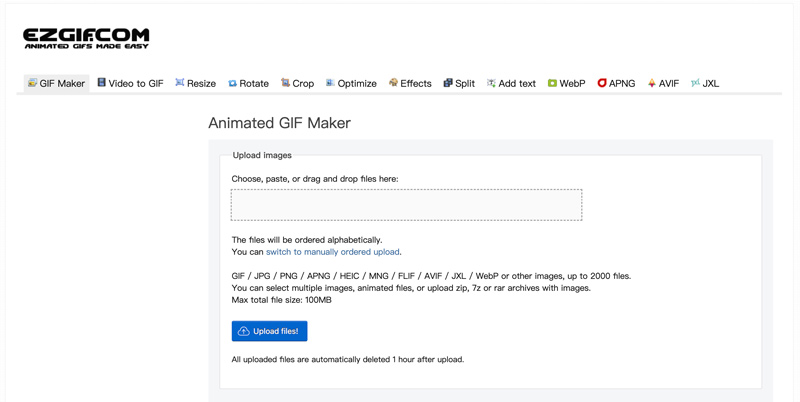Click the Resize tool icon
This screenshot has width=800, height=402.
point(180,83)
